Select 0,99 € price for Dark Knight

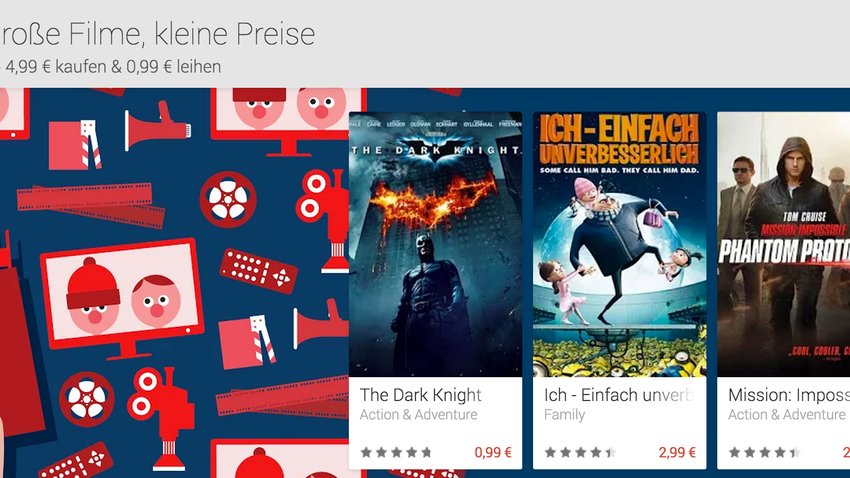[493, 452]
